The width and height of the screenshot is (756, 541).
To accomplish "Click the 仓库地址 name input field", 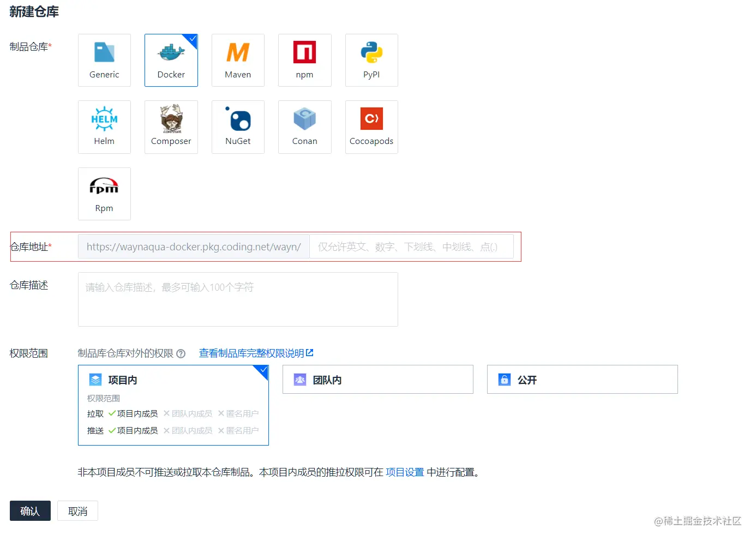I will [412, 247].
